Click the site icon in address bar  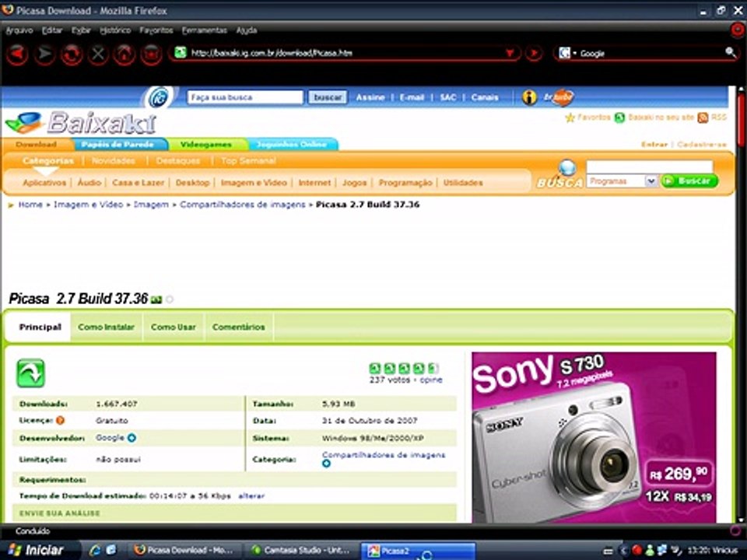coord(180,52)
